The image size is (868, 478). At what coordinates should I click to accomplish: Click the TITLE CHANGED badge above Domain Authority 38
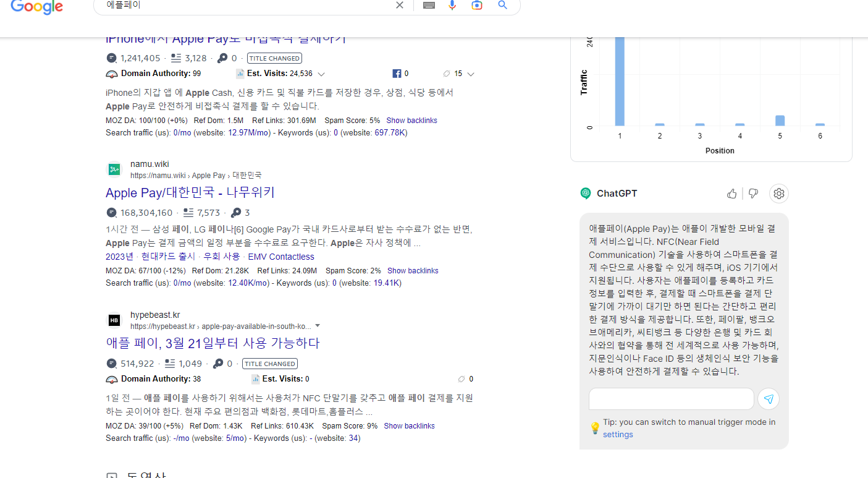coord(269,364)
